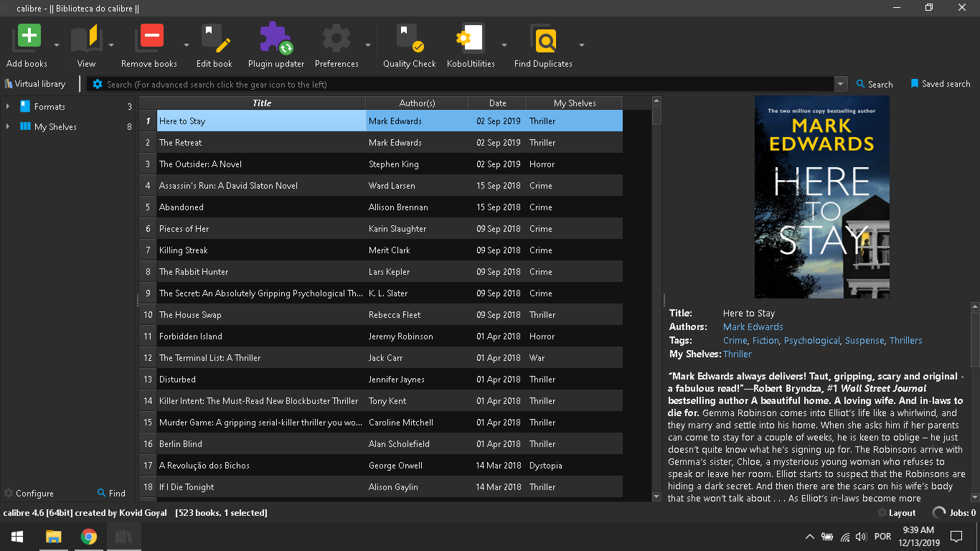980x551 pixels.
Task: Run the Quality Check plugin
Action: coord(410,37)
